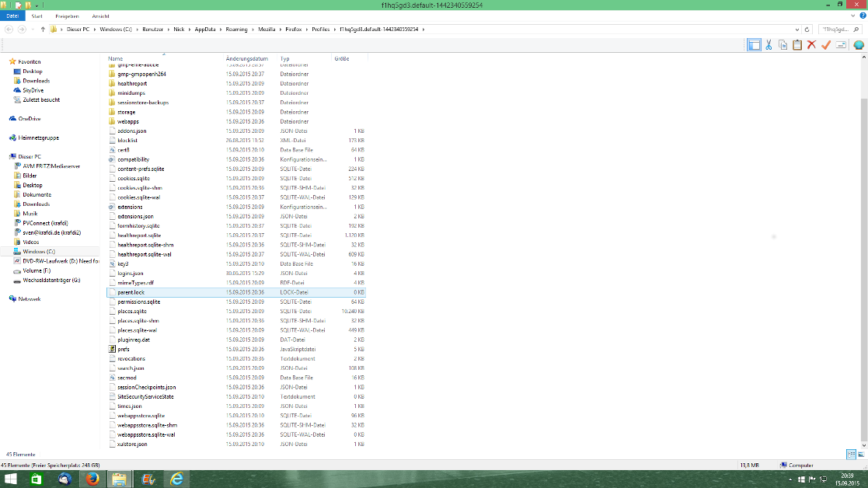Click the red X delete icon
This screenshot has height=488, width=868.
point(811,45)
